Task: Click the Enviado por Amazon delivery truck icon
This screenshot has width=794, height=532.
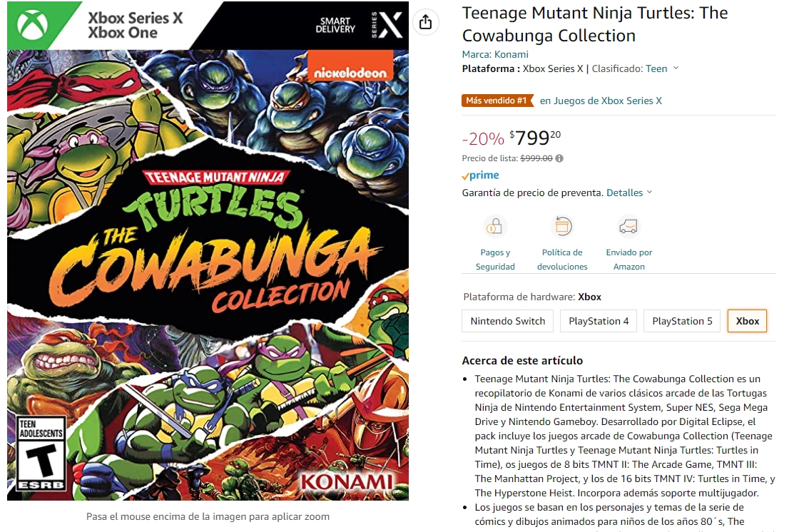Action: pyautogui.click(x=628, y=227)
